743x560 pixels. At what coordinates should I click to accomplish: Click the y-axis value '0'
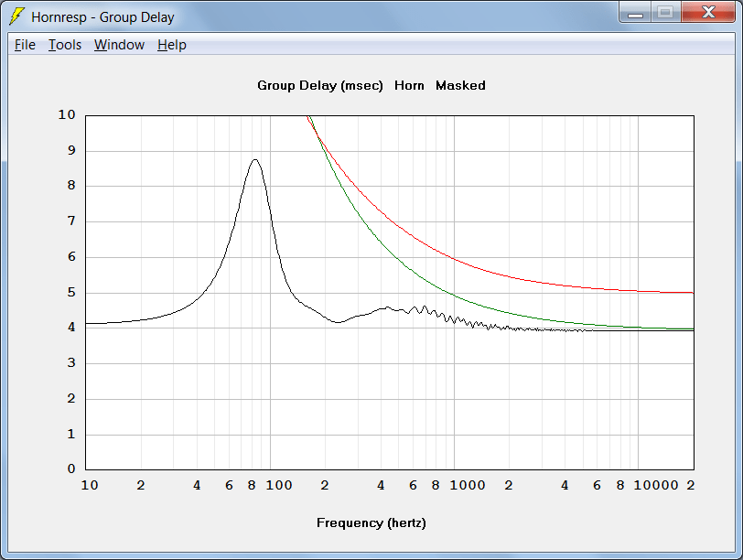pyautogui.click(x=71, y=469)
